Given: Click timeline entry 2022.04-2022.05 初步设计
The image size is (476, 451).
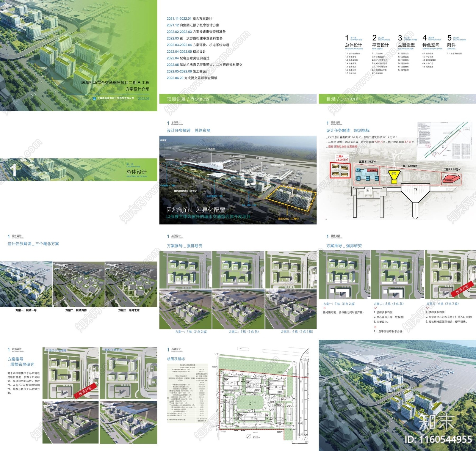Looking at the screenshot, I should 186,51.
